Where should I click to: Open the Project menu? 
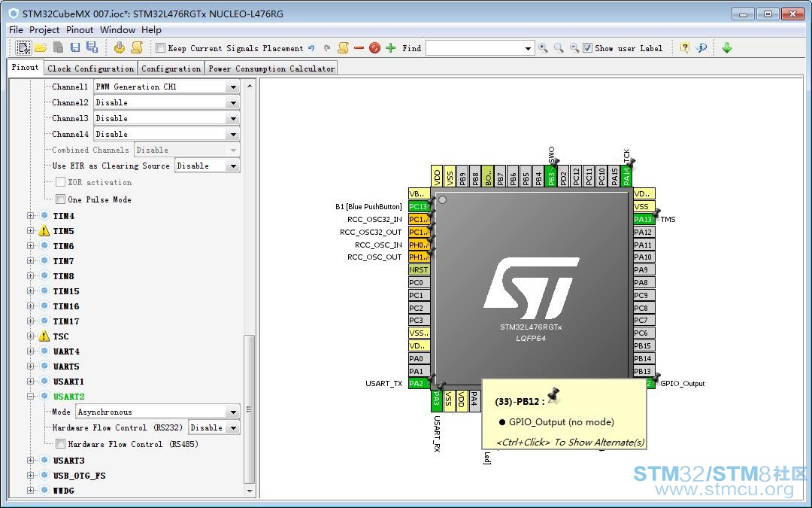coord(44,29)
